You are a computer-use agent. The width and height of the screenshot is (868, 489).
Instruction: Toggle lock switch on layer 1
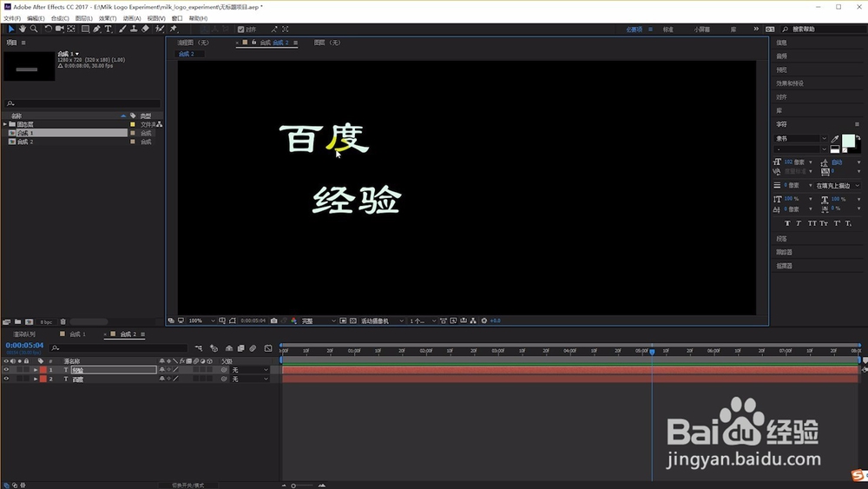click(26, 370)
